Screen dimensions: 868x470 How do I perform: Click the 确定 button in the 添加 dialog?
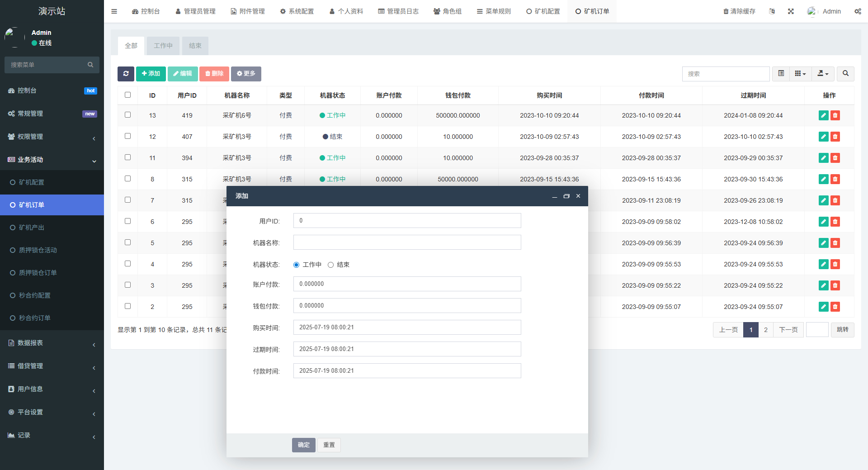[x=303, y=445]
